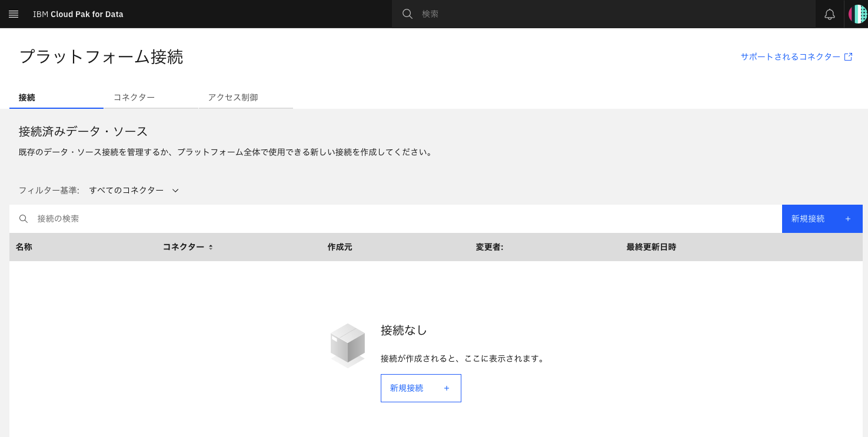Click the plus icon on the blue 新規接続 button
This screenshot has width=868, height=437.
pos(847,218)
